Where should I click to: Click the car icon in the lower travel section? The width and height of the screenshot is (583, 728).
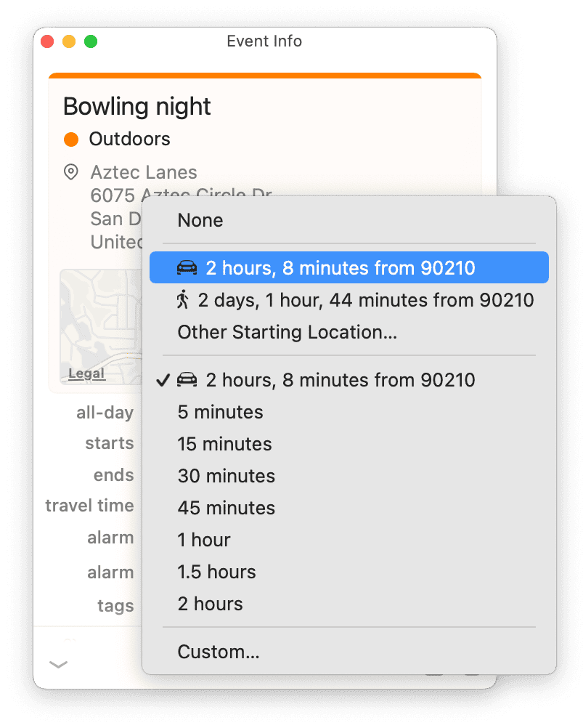tap(187, 379)
